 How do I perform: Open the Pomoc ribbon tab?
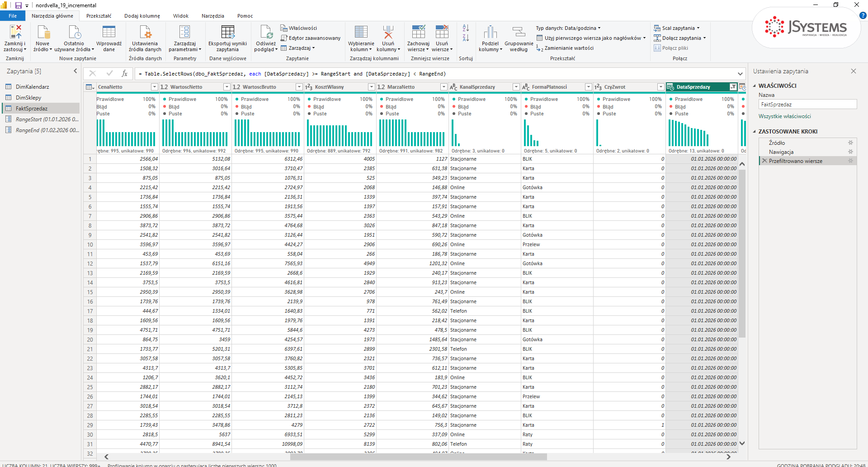[x=245, y=16]
